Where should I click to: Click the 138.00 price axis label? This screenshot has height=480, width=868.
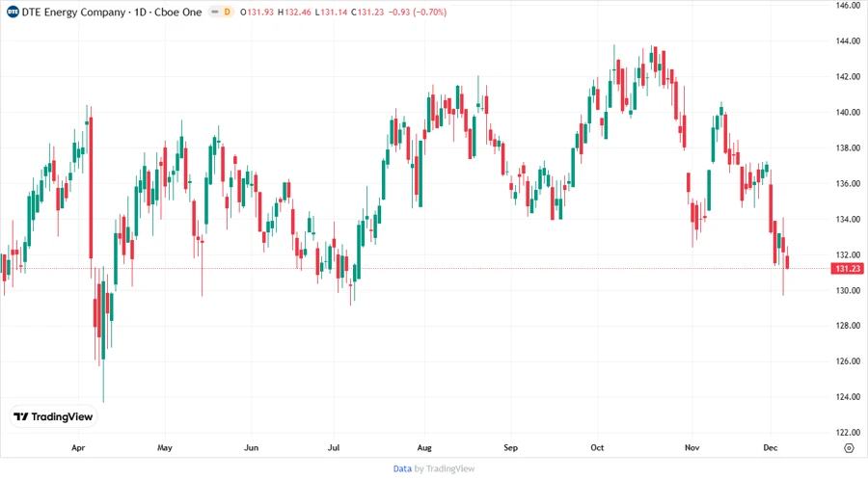(848, 148)
